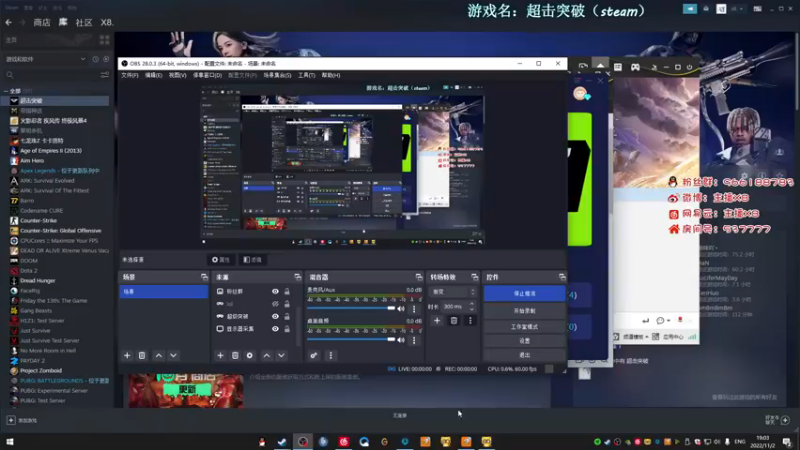Image resolution: width=800 pixels, height=450 pixels.
Task: Open the notification center in system tray
Action: pos(787,442)
